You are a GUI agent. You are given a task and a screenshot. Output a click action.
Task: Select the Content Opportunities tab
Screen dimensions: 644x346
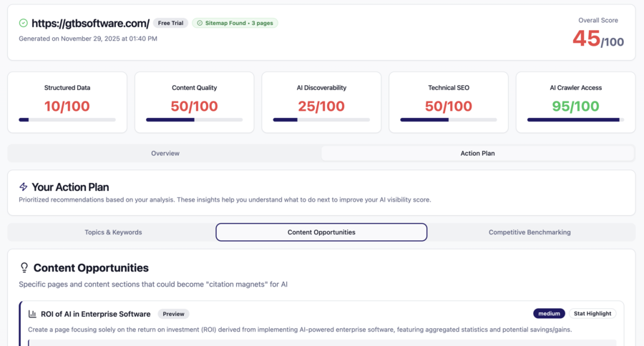[x=321, y=232]
